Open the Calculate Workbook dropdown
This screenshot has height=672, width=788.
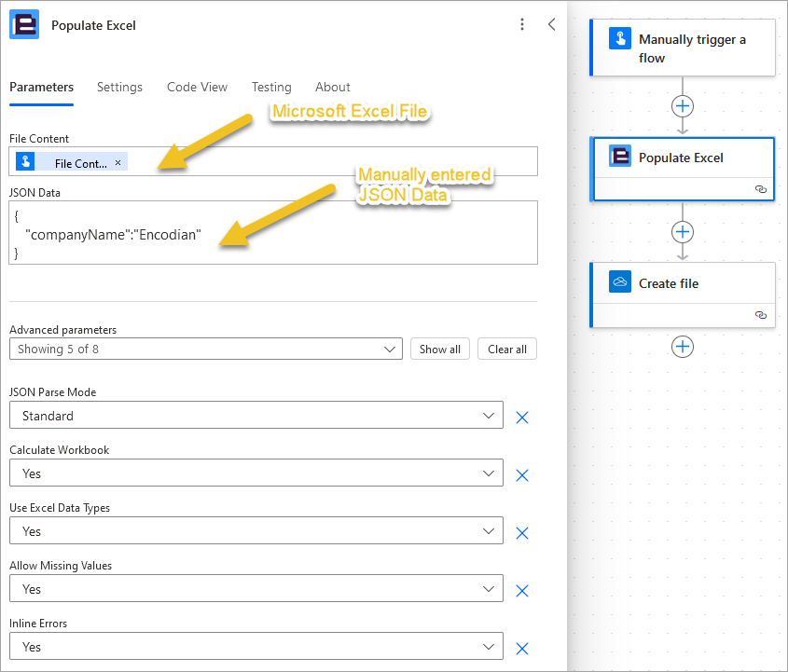click(256, 473)
